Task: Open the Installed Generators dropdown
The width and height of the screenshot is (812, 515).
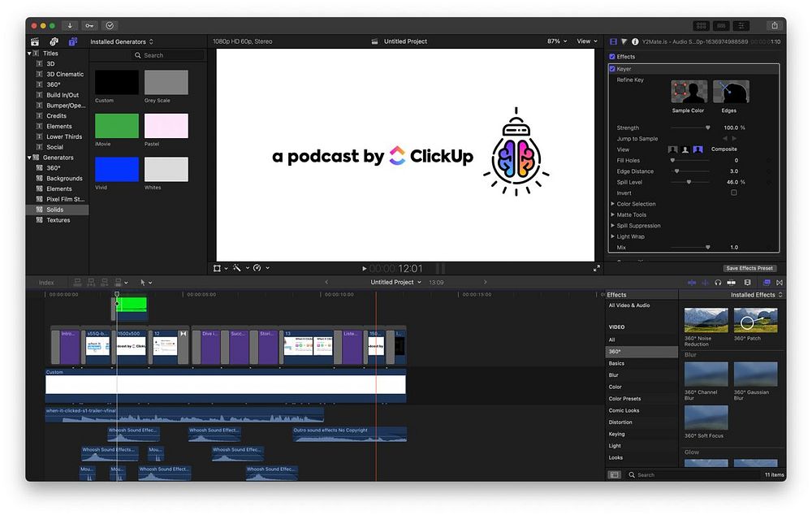Action: coord(123,41)
